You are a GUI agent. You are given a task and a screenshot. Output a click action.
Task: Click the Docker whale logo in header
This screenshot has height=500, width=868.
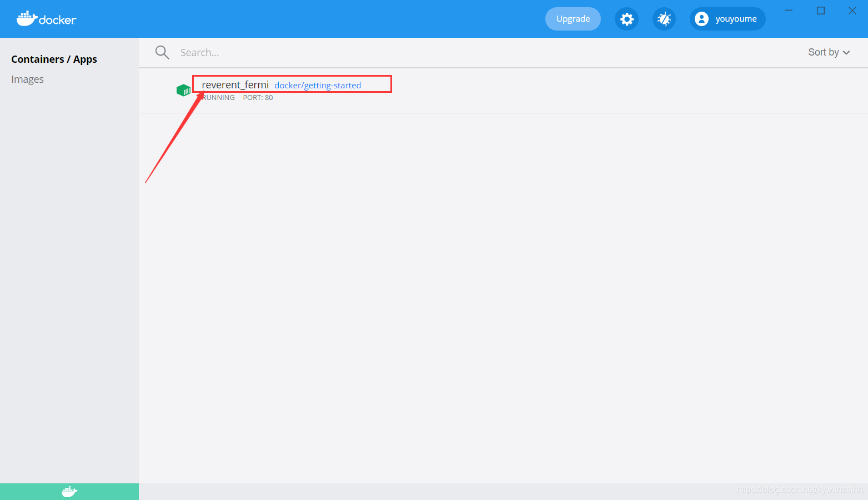coord(46,19)
